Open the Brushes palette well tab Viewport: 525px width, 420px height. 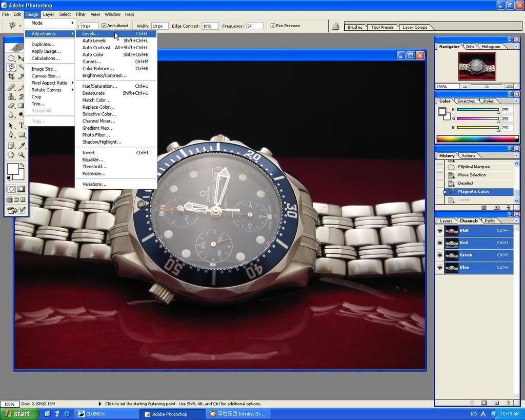click(x=355, y=27)
